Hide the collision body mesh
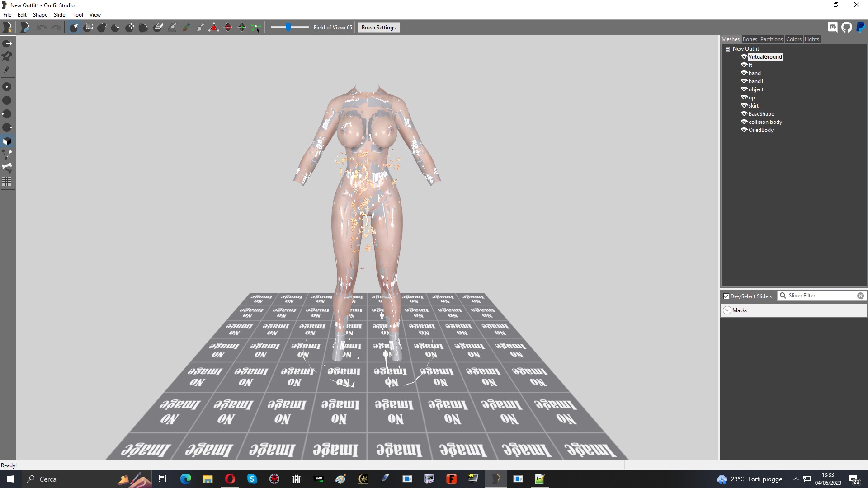The width and height of the screenshot is (868, 488). [744, 122]
